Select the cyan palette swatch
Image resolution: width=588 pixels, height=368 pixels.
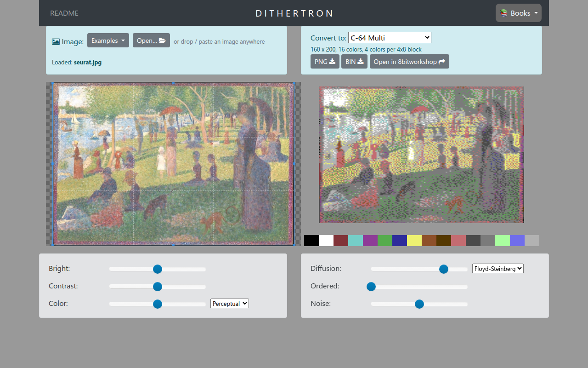click(x=356, y=241)
